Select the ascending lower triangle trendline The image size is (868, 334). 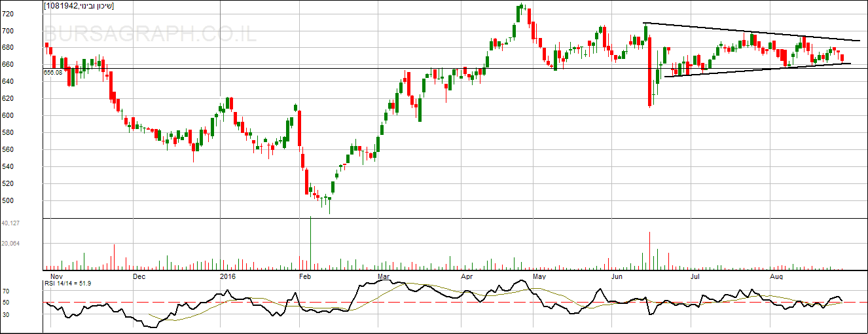[757, 70]
